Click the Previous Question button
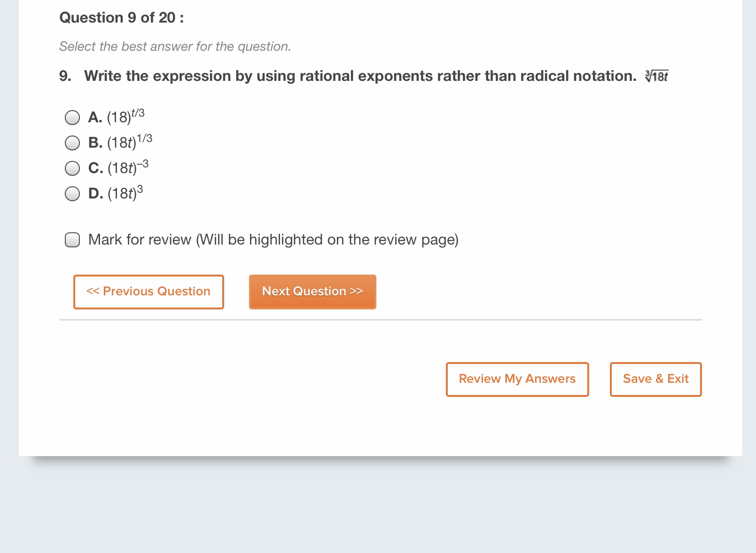 pos(148,292)
